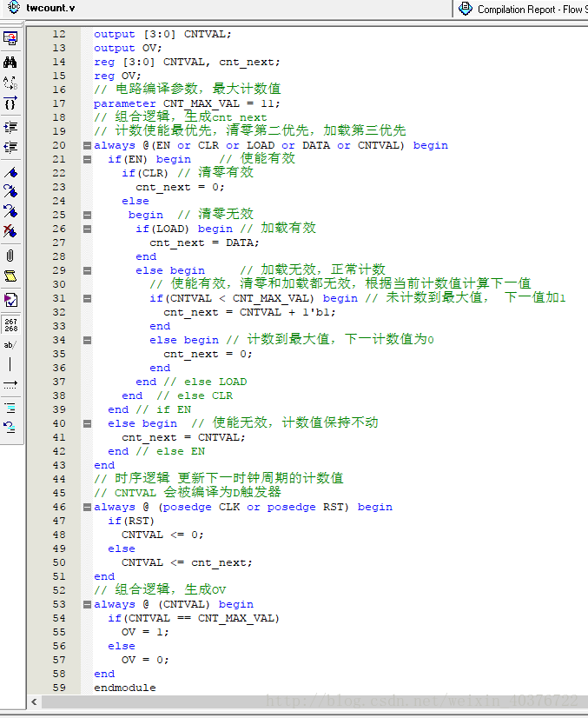Image resolution: width=588 pixels, height=718 pixels.
Task: Switch to the twcount.v tab
Action: pyautogui.click(x=50, y=8)
